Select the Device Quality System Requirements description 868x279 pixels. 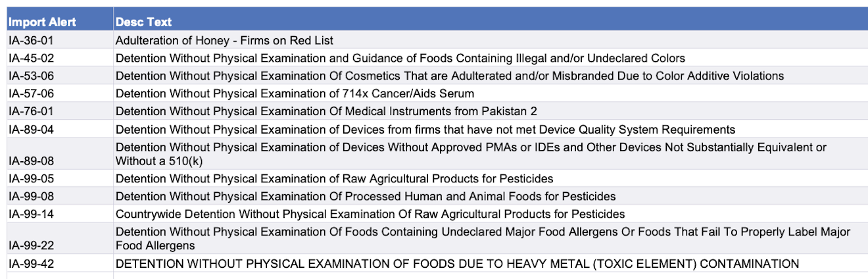click(425, 130)
